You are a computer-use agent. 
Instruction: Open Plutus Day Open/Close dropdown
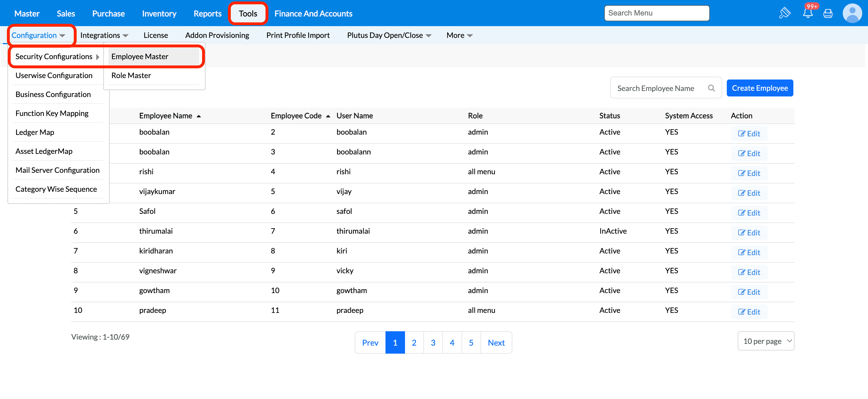pyautogui.click(x=389, y=35)
